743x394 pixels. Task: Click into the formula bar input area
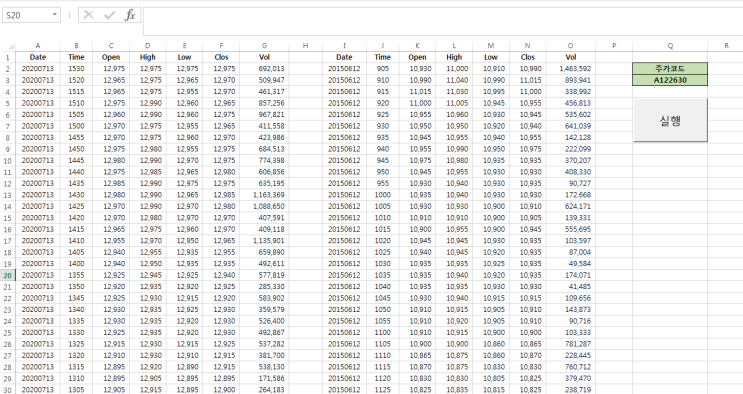(x=443, y=21)
